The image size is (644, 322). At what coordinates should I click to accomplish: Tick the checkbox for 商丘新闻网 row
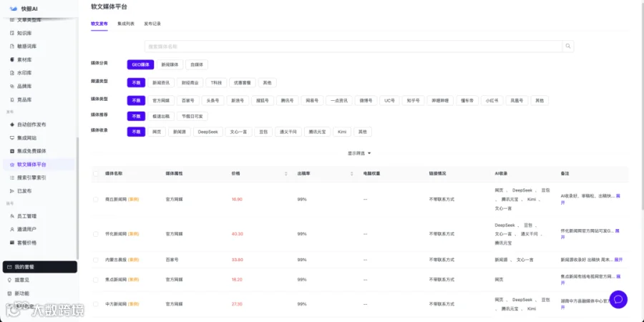[96, 199]
